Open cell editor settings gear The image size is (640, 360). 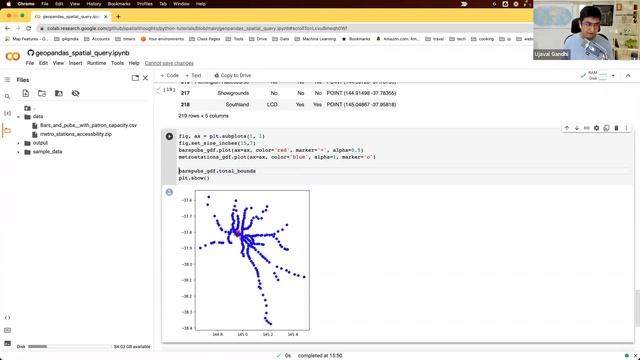(x=596, y=128)
